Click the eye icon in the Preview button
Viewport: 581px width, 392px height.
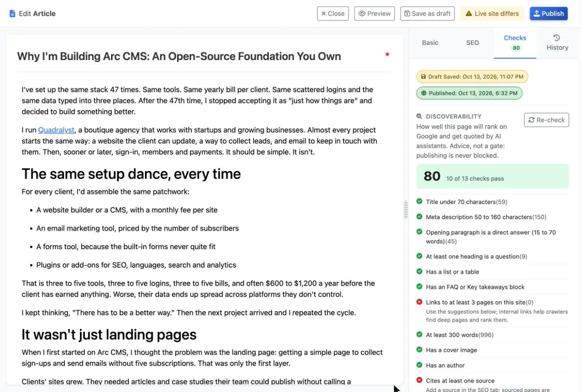click(x=362, y=14)
